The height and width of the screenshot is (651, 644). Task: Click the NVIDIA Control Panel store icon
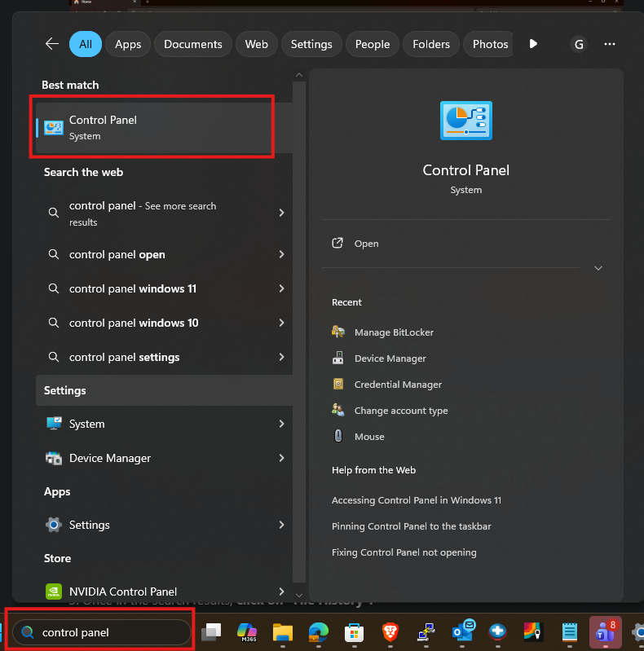pyautogui.click(x=54, y=592)
